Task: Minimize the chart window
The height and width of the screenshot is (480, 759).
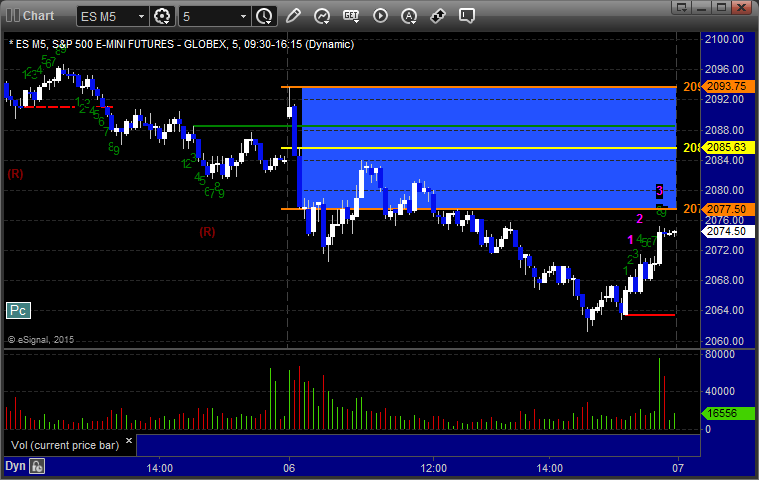Action: [x=702, y=7]
